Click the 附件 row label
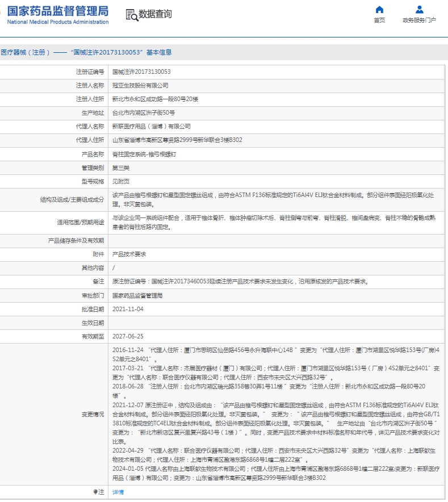The image size is (448, 502). pos(99,254)
